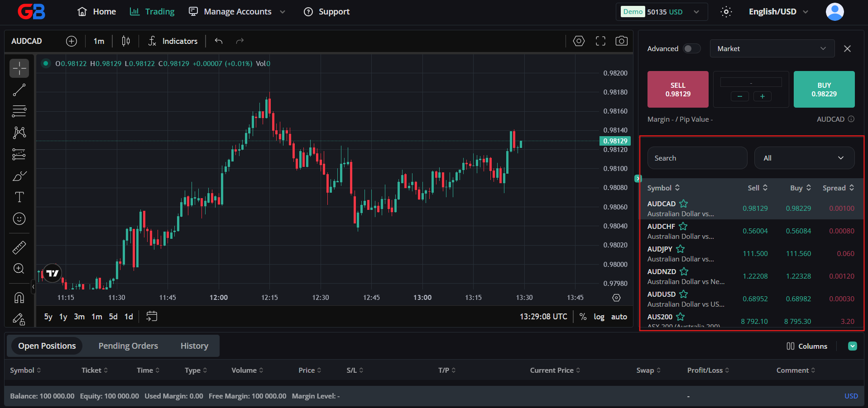Mark AUDNZD as favorite
The image size is (868, 408).
(x=684, y=271)
